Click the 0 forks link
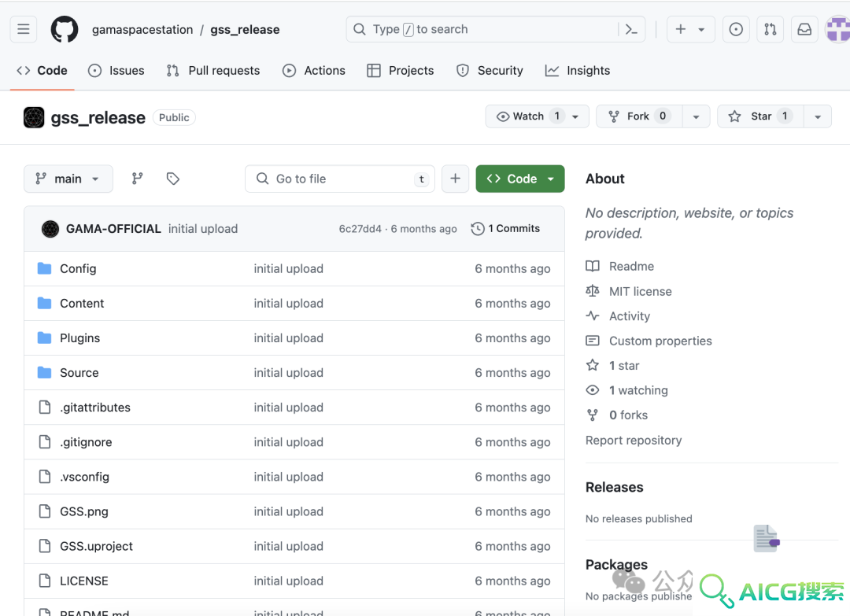Screen dimensions: 850x616 (x=628, y=415)
